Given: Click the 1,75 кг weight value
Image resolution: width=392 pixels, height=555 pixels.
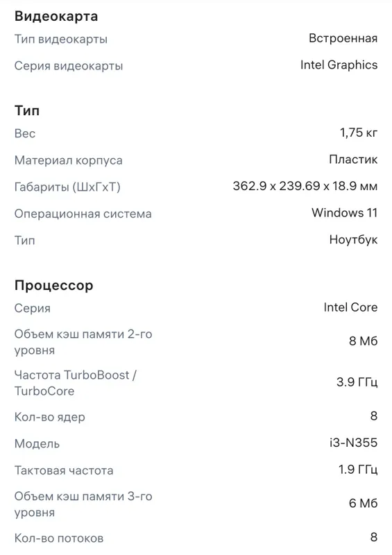Looking at the screenshot, I should [x=359, y=133].
